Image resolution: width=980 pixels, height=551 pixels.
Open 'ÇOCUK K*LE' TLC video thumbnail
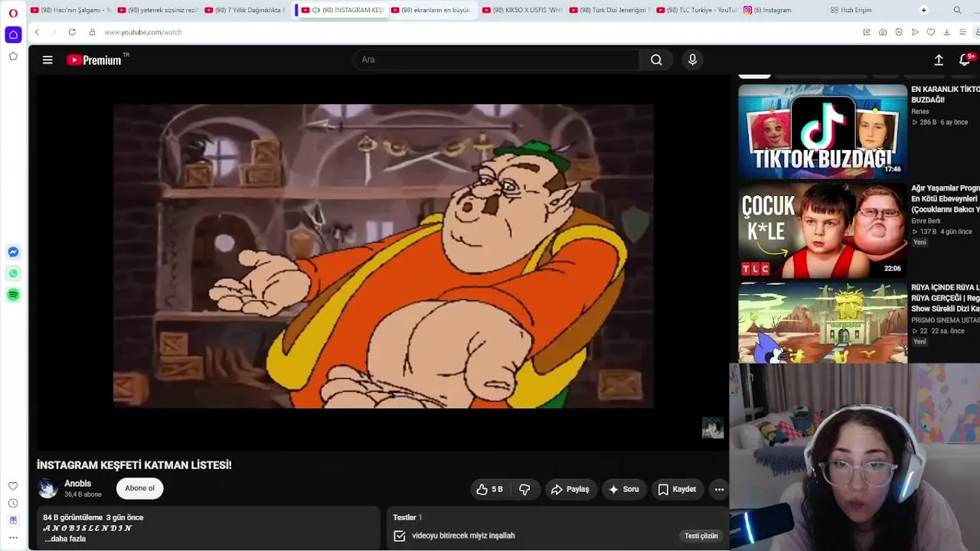(x=822, y=230)
